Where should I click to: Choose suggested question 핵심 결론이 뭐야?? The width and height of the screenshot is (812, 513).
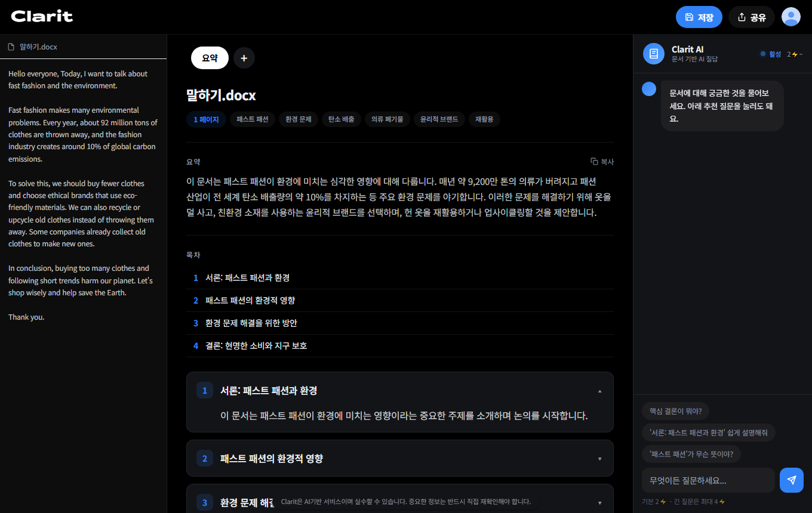tap(675, 411)
